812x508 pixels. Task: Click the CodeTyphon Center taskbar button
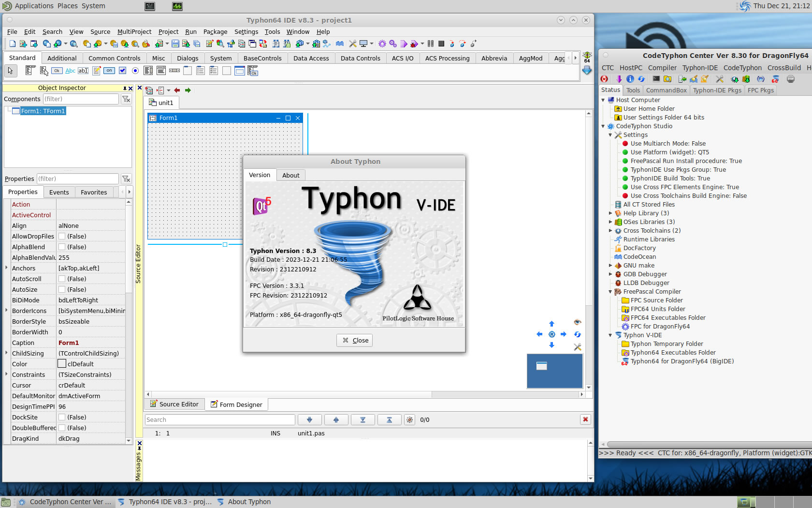point(64,502)
